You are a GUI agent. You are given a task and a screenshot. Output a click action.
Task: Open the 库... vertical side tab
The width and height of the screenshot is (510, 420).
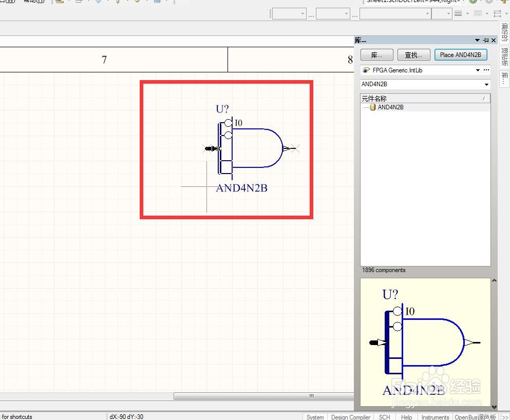[x=504, y=79]
